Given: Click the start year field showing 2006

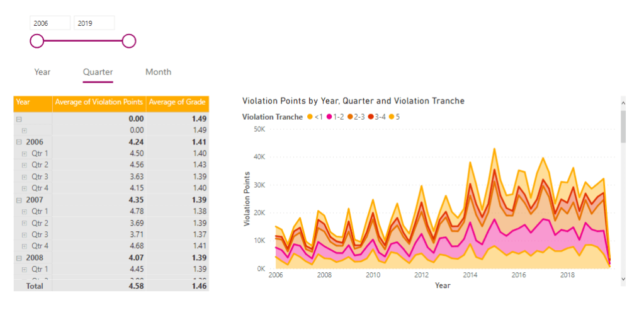Looking at the screenshot, I should 50,23.
